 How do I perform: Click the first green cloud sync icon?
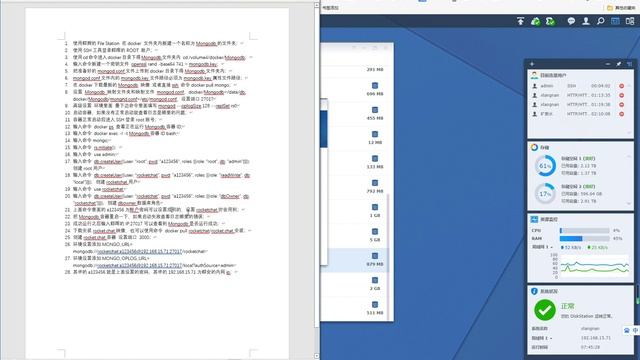(536, 21)
